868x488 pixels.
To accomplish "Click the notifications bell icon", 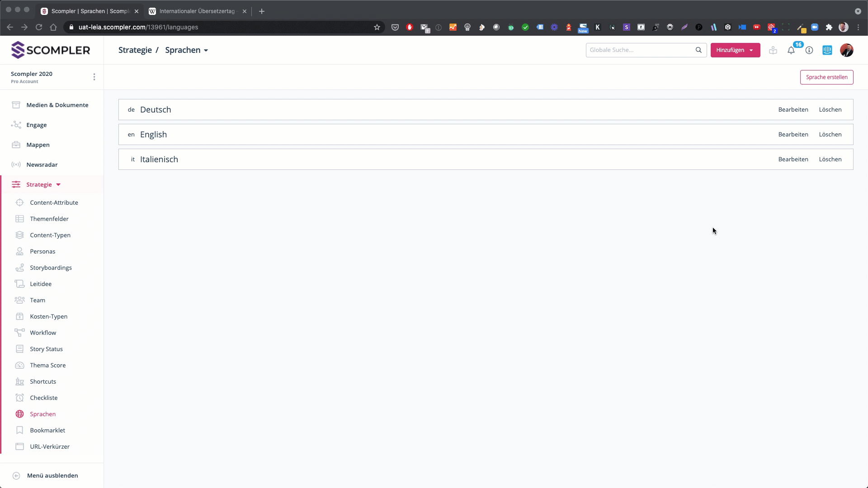I will tap(791, 51).
